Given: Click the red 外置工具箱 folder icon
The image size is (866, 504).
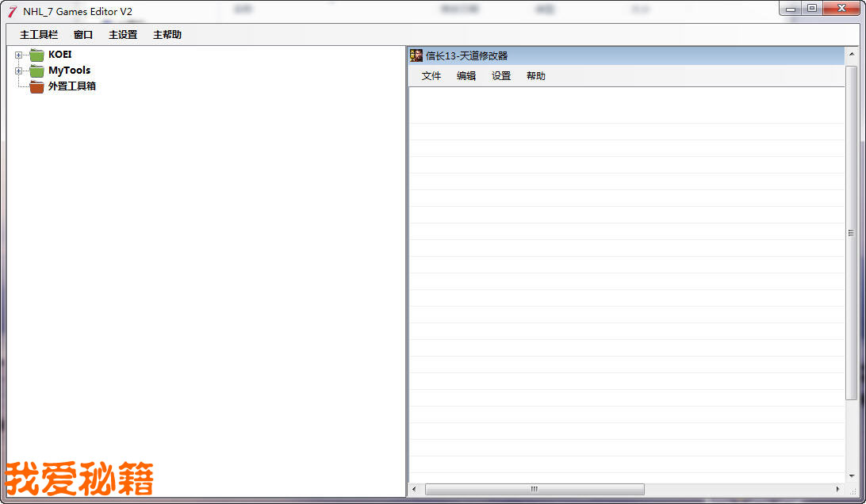Looking at the screenshot, I should click(36, 86).
